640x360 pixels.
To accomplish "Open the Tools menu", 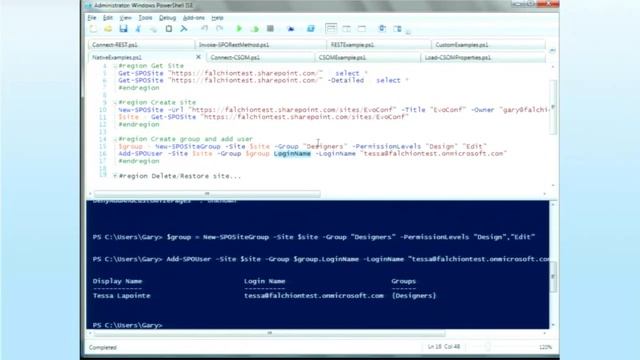I will click(x=145, y=18).
